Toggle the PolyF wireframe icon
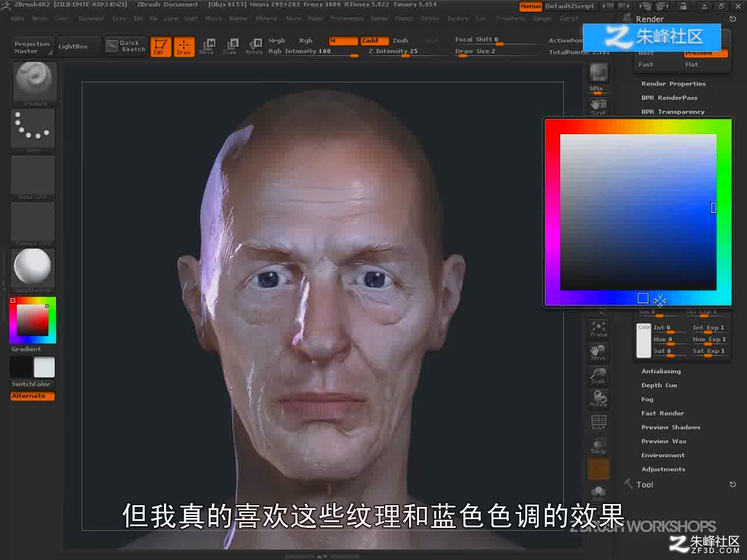747x560 pixels. pyautogui.click(x=598, y=422)
